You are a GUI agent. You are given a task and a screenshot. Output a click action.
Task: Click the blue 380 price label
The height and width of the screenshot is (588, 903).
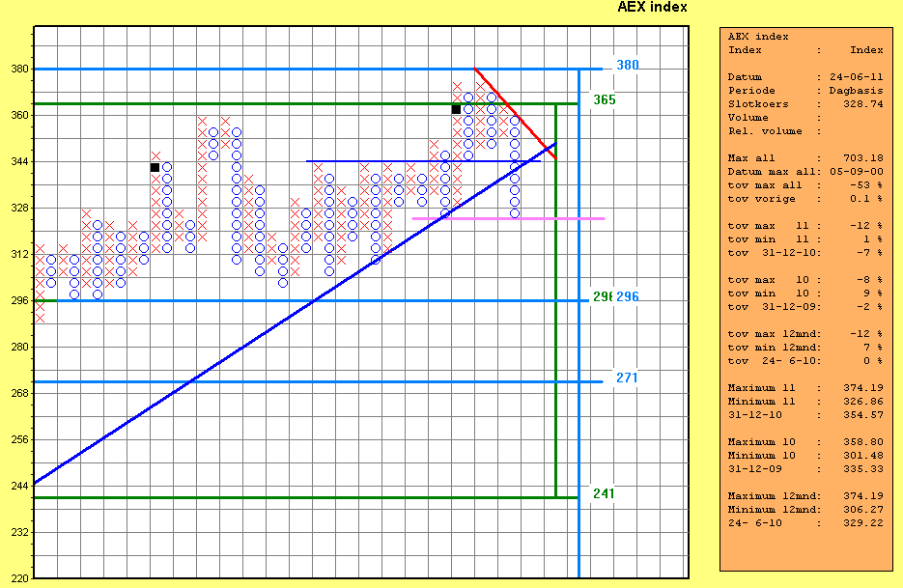coord(628,65)
